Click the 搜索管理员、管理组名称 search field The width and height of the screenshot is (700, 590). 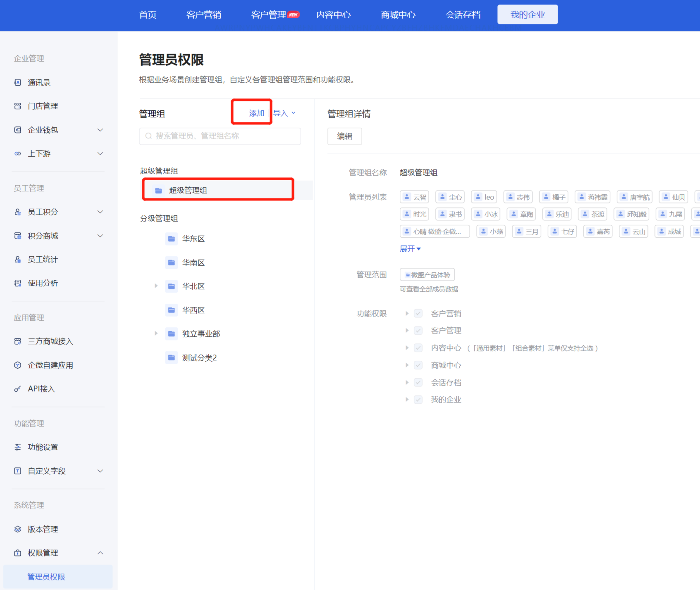[220, 136]
